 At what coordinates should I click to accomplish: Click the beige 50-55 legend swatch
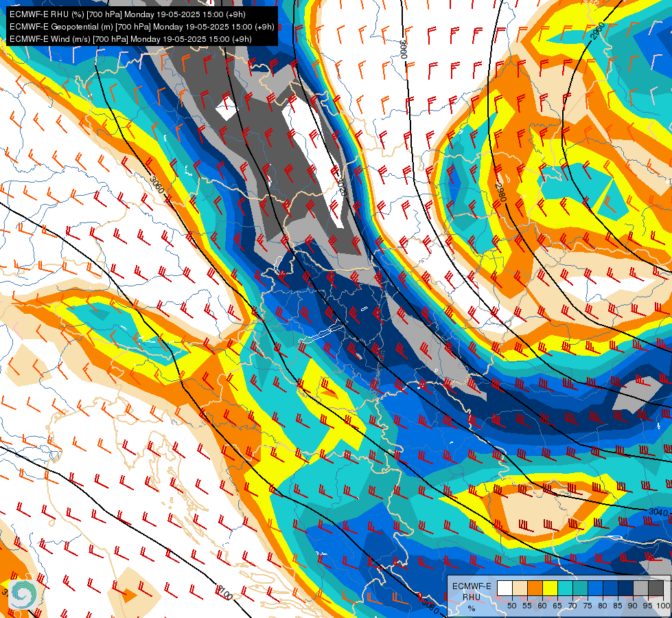click(x=520, y=588)
